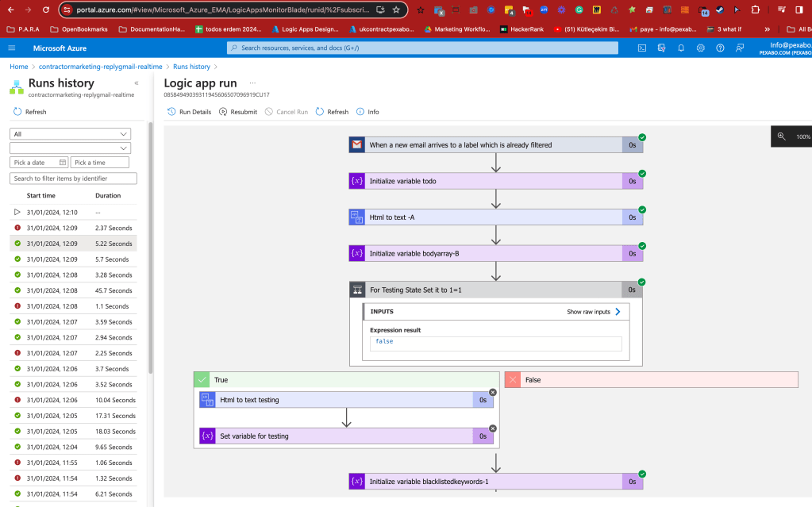Collapse the True branch header
The image size is (812, 507).
pos(346,379)
